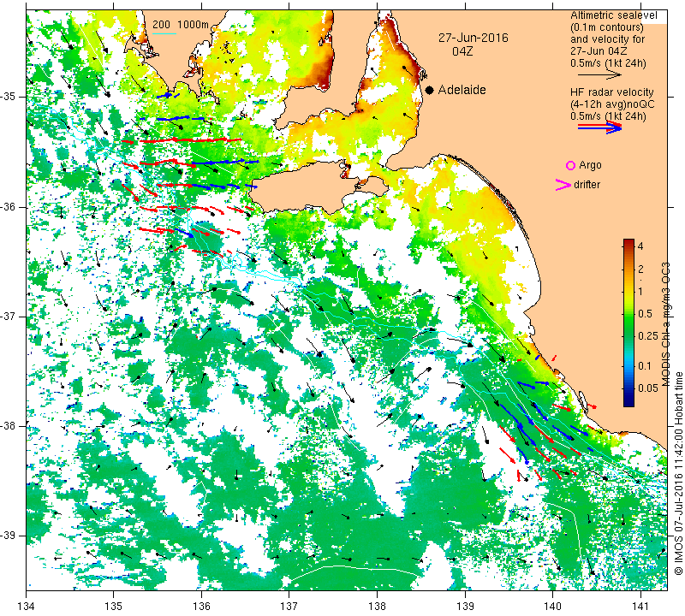
Task: Click the colorbar tick label '0.5'
Action: pyautogui.click(x=645, y=313)
